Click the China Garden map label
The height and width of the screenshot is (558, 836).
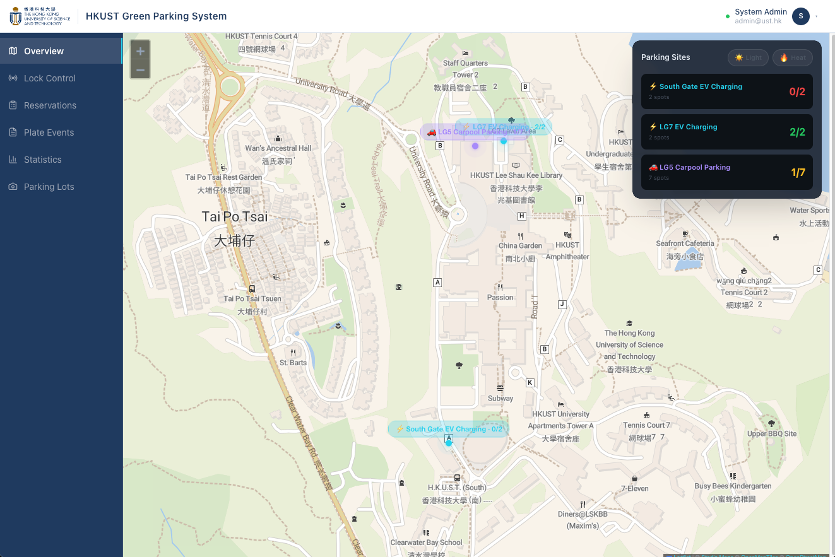point(520,246)
